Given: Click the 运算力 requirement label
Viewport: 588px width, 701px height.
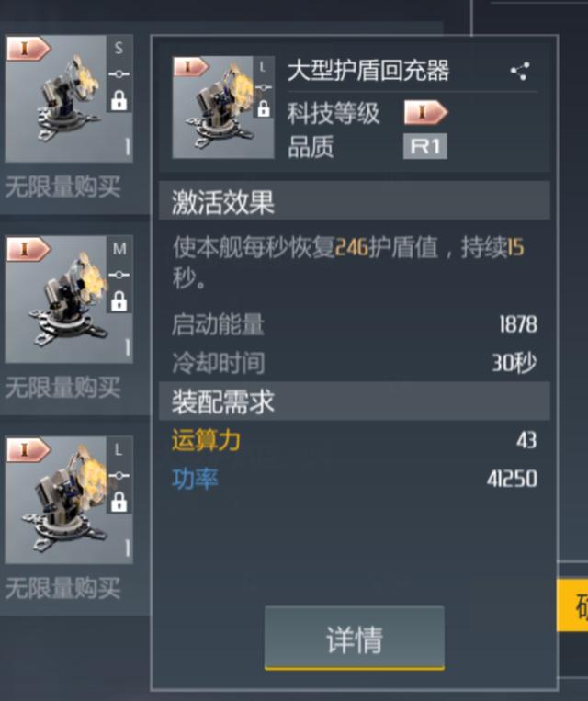Looking at the screenshot, I should point(206,440).
